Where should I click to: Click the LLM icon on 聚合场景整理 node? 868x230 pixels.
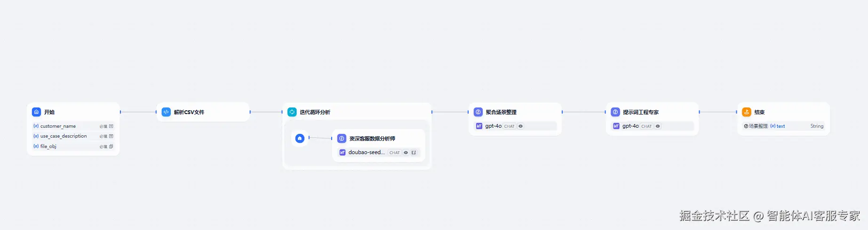pyautogui.click(x=478, y=112)
